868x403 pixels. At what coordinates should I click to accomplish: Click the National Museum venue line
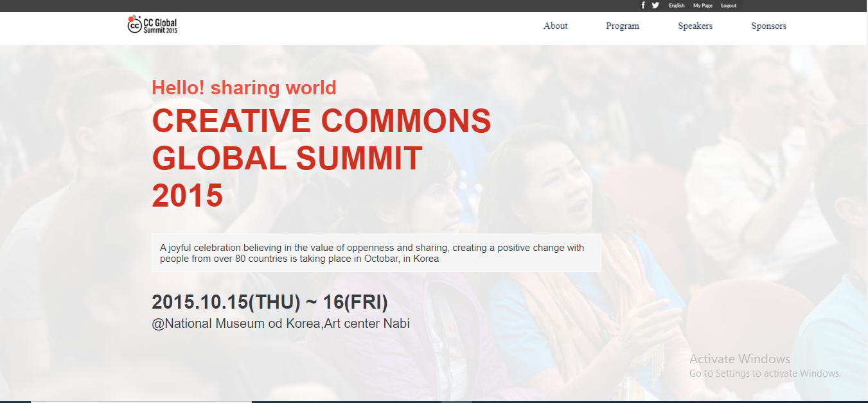280,323
